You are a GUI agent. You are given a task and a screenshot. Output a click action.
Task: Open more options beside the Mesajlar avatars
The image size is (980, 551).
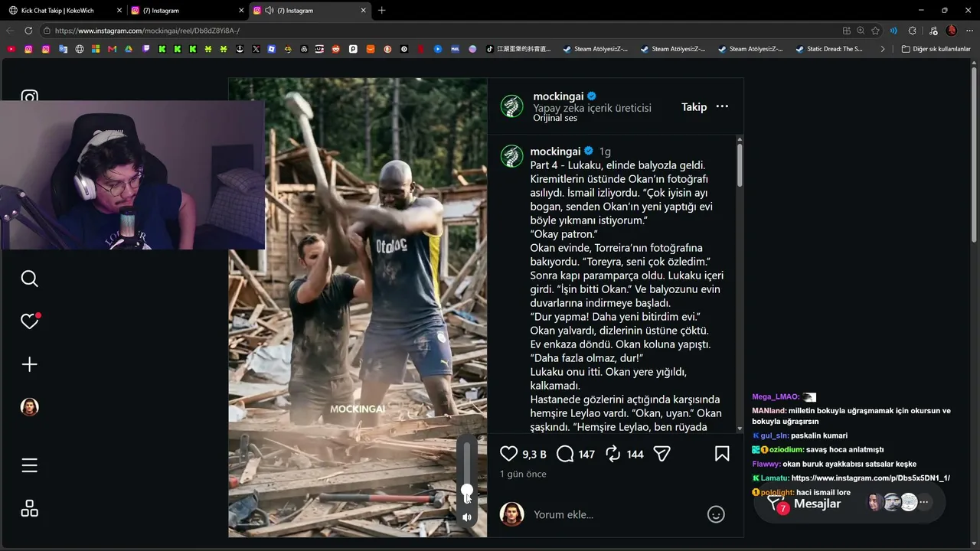point(924,503)
